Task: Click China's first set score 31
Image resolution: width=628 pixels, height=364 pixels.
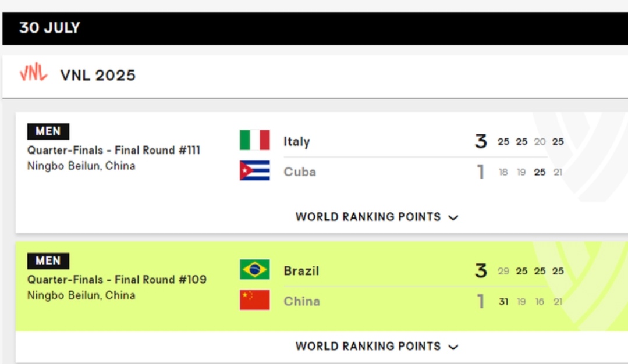Action: click(503, 302)
